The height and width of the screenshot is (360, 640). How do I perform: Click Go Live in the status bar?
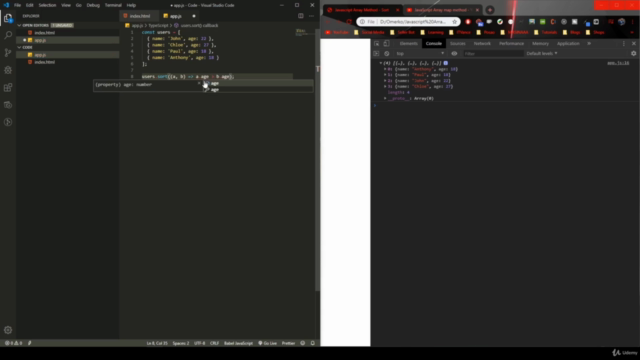point(267,343)
